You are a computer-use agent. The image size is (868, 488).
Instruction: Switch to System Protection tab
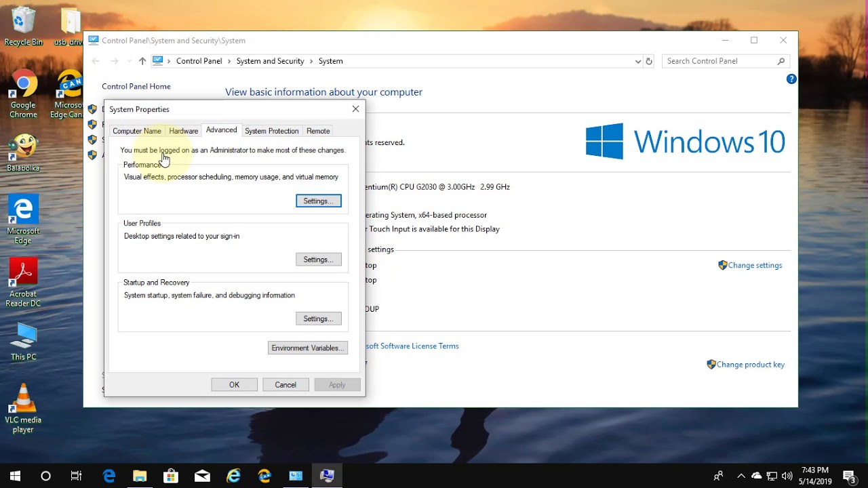[272, 131]
